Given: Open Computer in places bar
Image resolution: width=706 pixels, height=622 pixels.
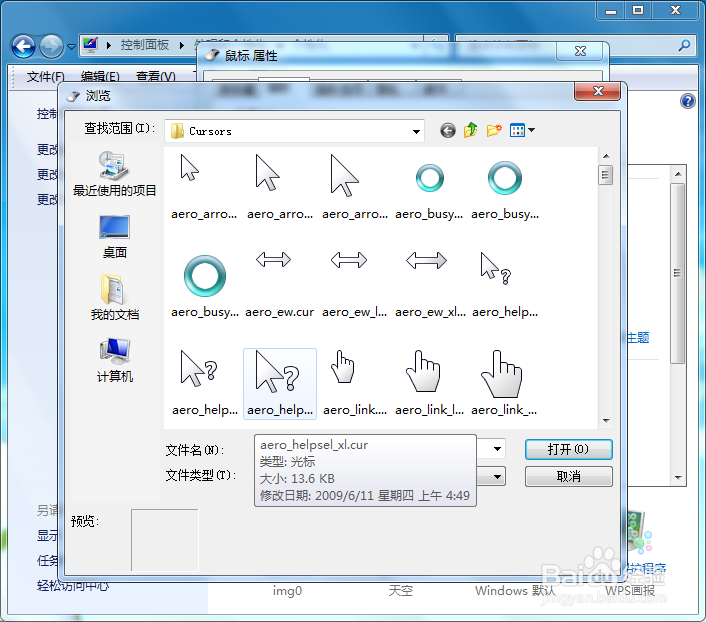Looking at the screenshot, I should click(114, 360).
